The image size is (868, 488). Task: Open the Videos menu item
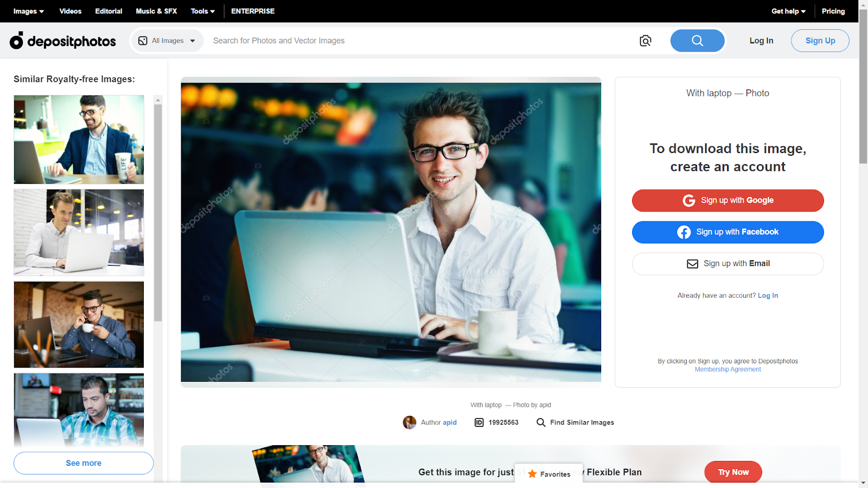(x=71, y=11)
